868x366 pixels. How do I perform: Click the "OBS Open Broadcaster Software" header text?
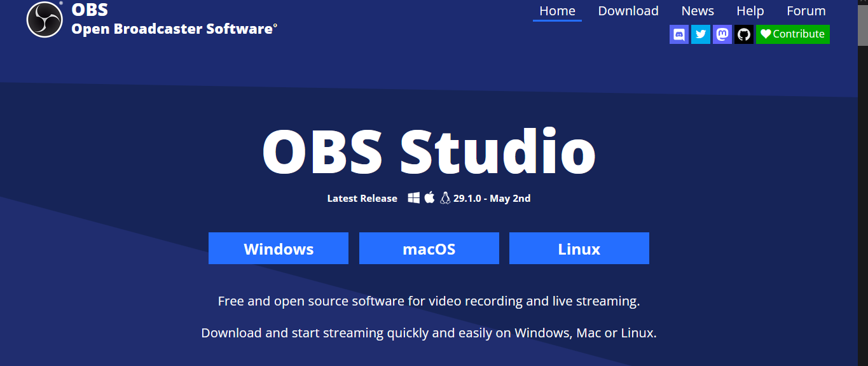point(174,20)
